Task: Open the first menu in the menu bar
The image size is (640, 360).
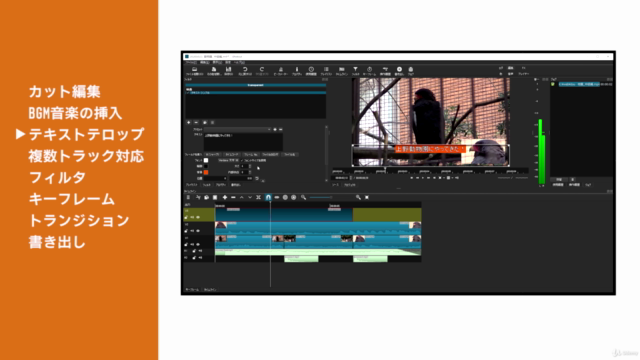Action: [191, 62]
